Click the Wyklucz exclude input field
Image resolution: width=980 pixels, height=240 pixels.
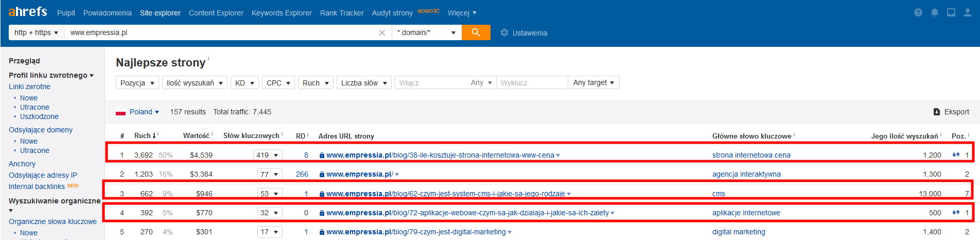coord(532,83)
